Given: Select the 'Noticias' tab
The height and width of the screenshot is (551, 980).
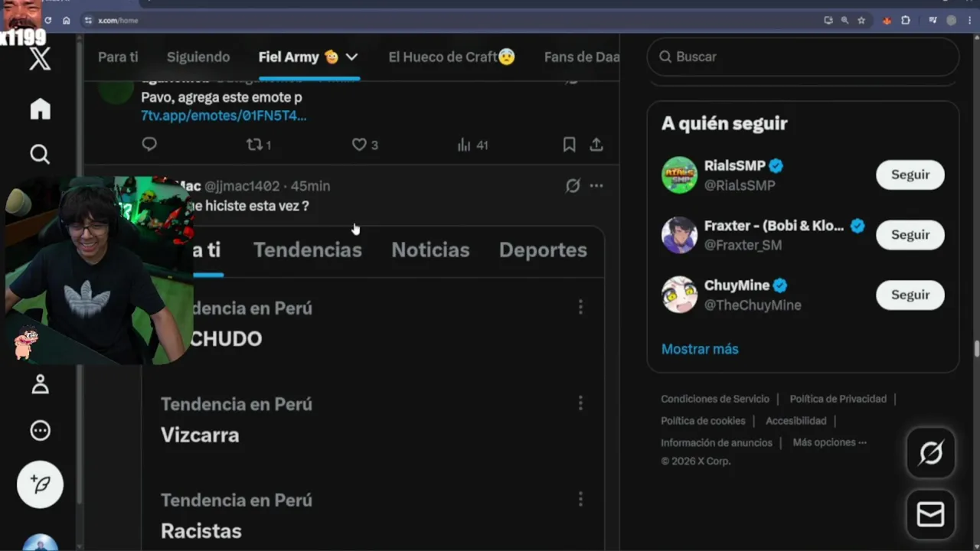Looking at the screenshot, I should (x=430, y=250).
